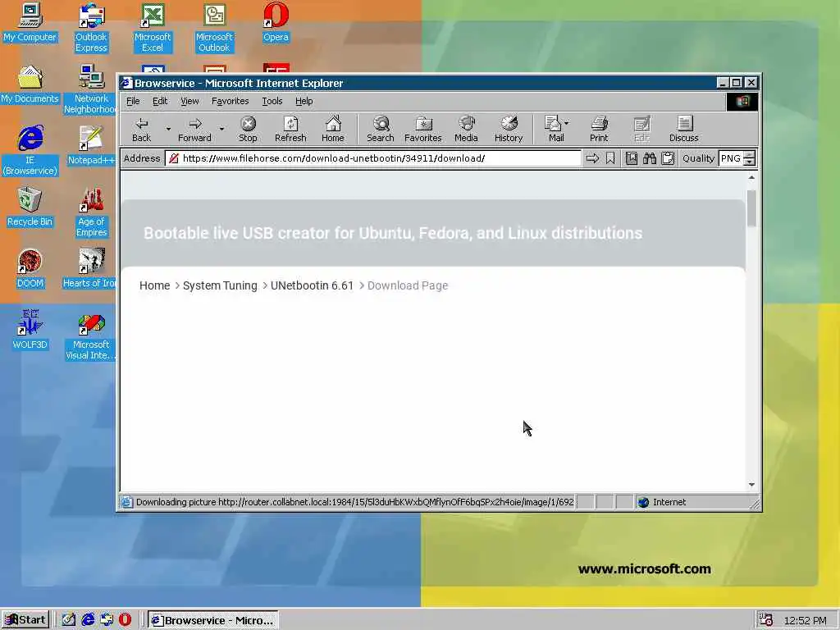This screenshot has height=630, width=840.
Task: Select the Opera desktop icon
Action: (x=276, y=22)
